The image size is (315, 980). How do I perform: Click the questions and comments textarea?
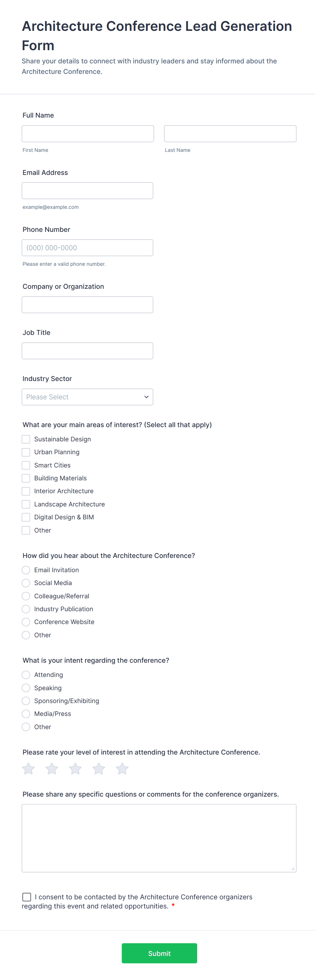tap(159, 838)
